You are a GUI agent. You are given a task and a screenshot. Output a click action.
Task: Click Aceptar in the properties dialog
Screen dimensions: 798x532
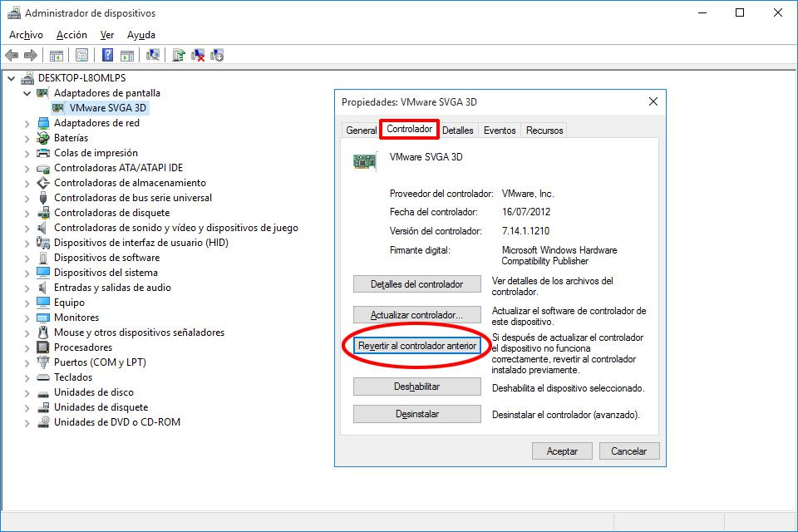click(562, 451)
